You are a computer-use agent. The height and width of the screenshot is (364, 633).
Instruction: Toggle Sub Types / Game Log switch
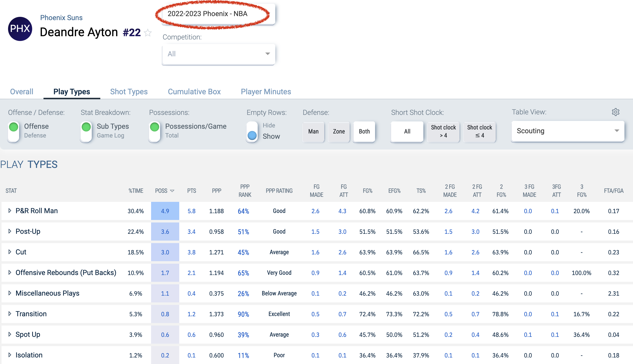86,132
